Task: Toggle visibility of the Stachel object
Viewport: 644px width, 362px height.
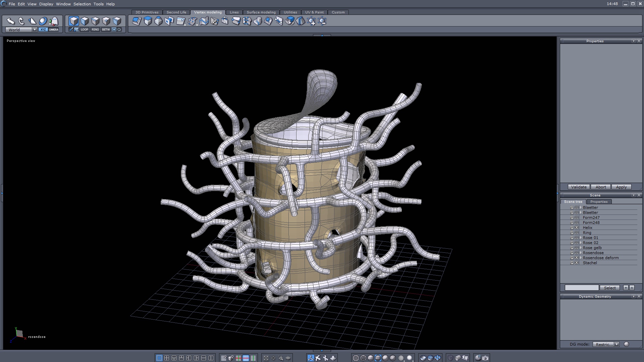Action: coord(577,263)
